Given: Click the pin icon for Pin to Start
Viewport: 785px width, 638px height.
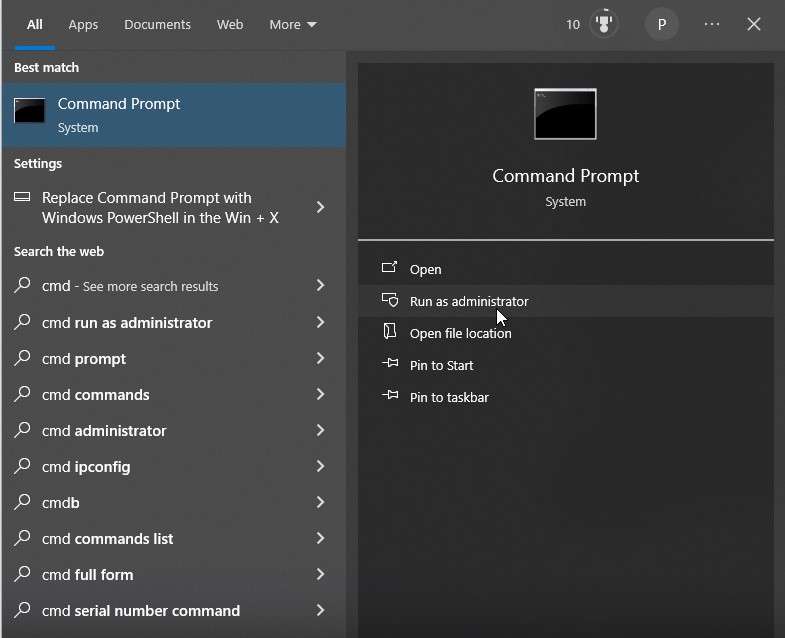Looking at the screenshot, I should pyautogui.click(x=390, y=363).
